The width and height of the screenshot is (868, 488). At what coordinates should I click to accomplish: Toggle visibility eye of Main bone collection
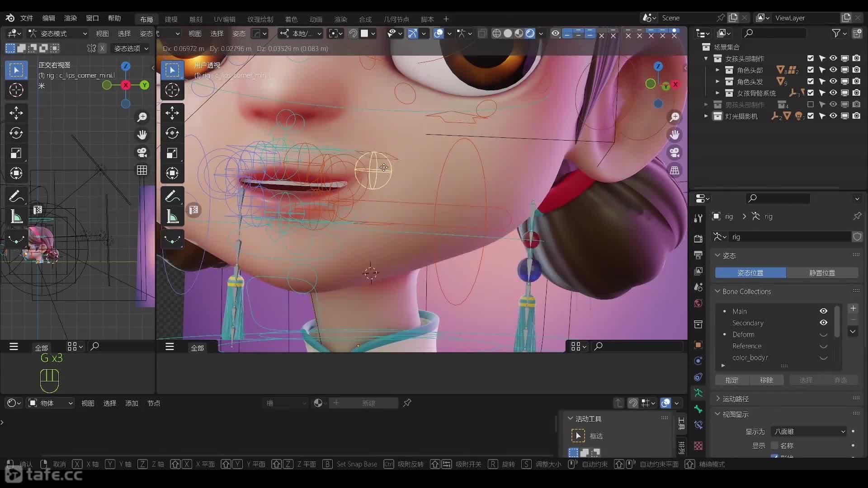point(824,311)
